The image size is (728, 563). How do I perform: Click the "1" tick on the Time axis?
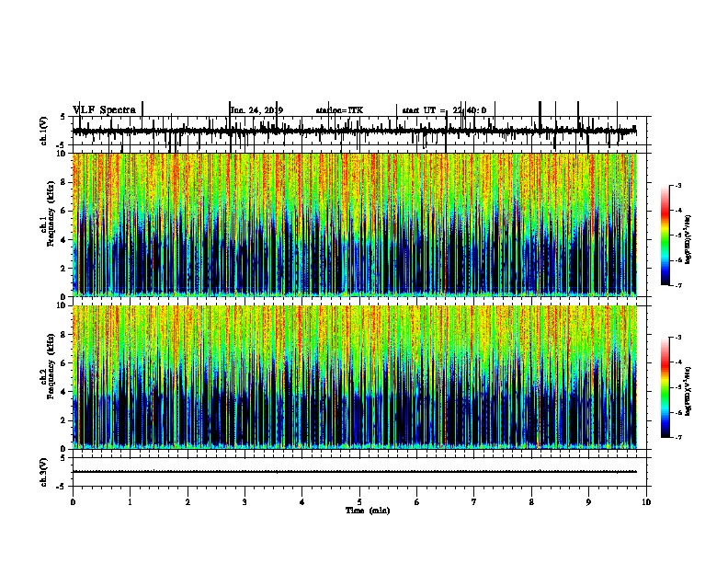click(x=130, y=502)
